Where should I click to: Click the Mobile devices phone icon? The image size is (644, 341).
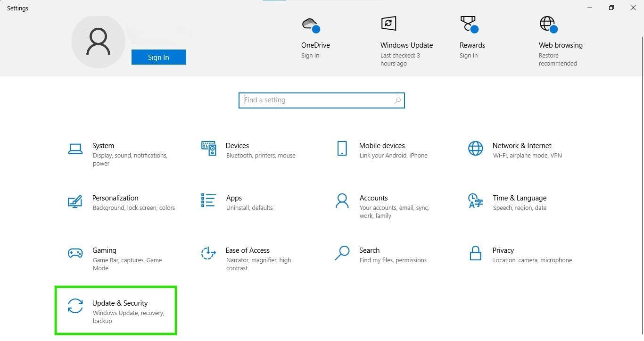(342, 148)
